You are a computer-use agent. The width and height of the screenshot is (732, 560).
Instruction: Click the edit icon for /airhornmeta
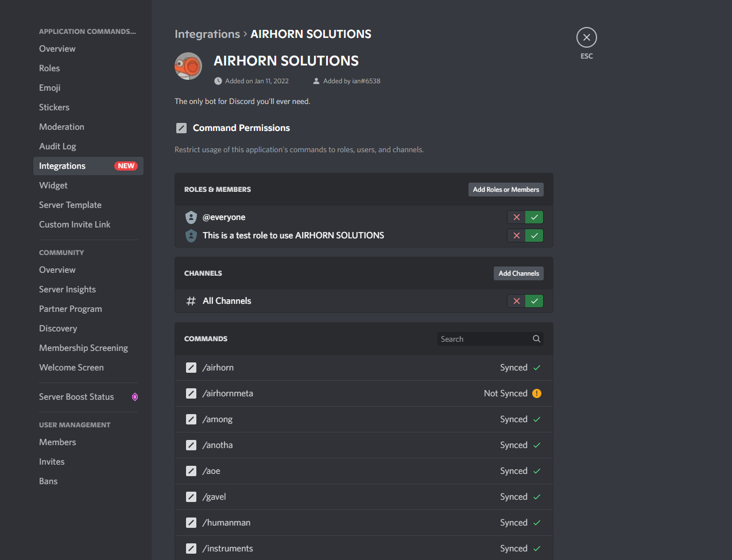[191, 393]
